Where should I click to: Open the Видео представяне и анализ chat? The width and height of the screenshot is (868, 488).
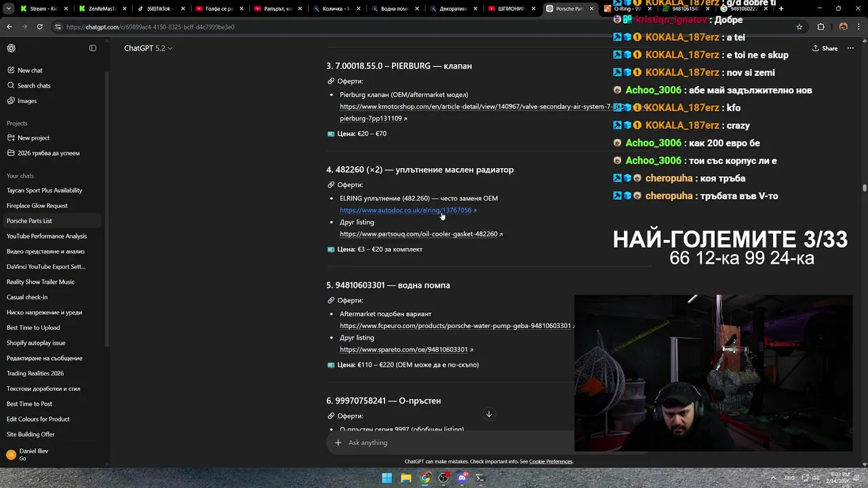pos(45,251)
